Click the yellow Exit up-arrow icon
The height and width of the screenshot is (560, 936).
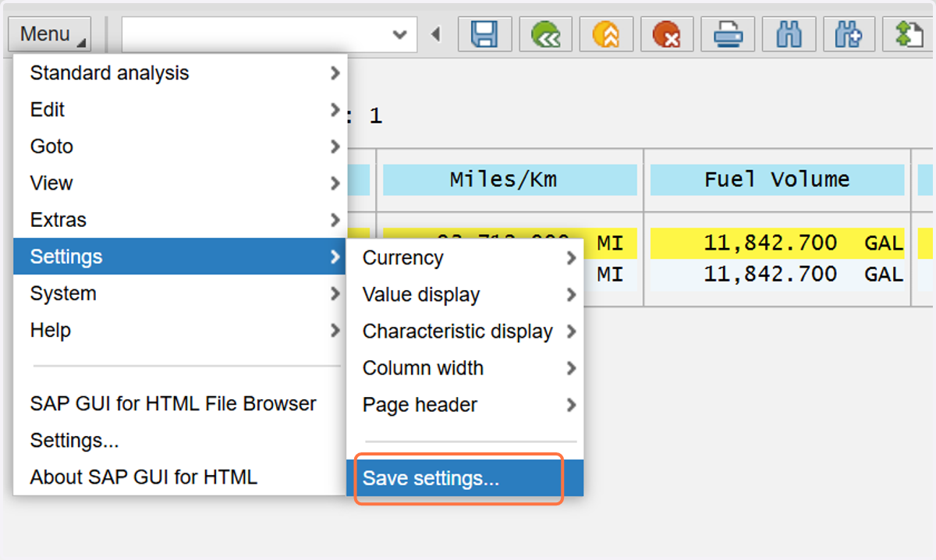point(606,34)
